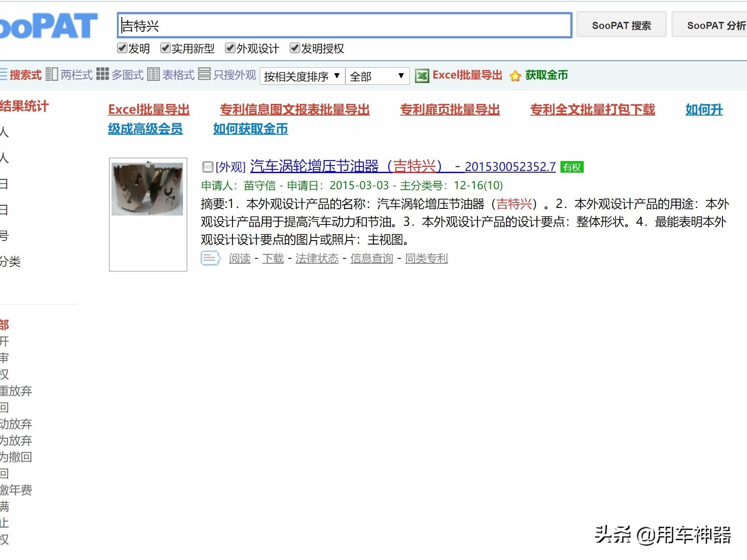This screenshot has width=747, height=560.
Task: Switch to 多图式 multi-image view
Action: tap(128, 75)
